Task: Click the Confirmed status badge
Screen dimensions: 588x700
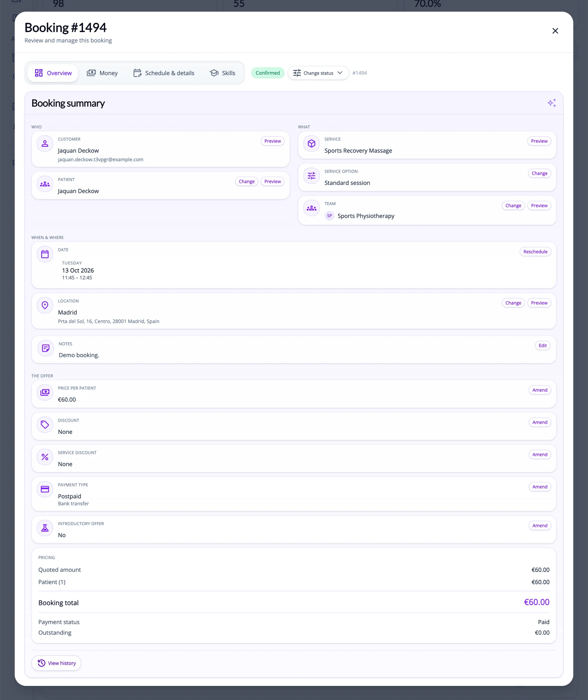Action: [268, 73]
